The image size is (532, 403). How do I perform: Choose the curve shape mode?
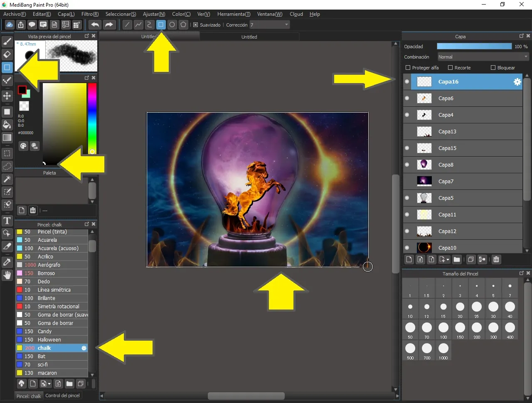click(x=150, y=25)
